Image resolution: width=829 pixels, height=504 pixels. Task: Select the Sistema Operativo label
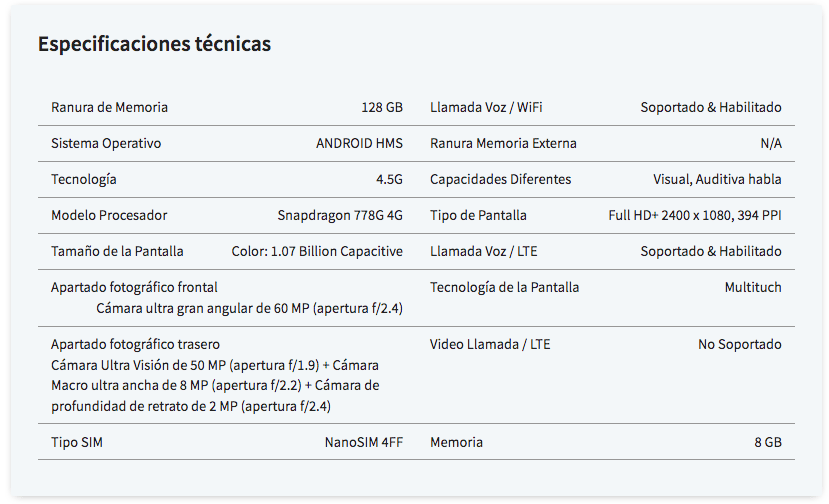coord(106,143)
